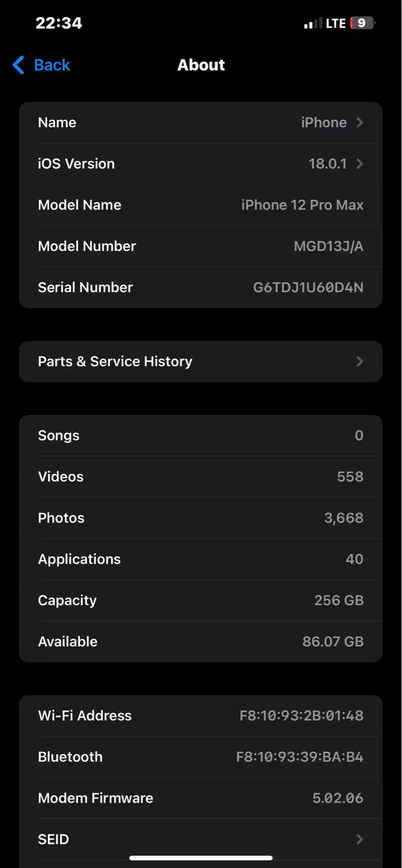Expand the Name row chevron
This screenshot has height=868, width=402.
pyautogui.click(x=360, y=123)
